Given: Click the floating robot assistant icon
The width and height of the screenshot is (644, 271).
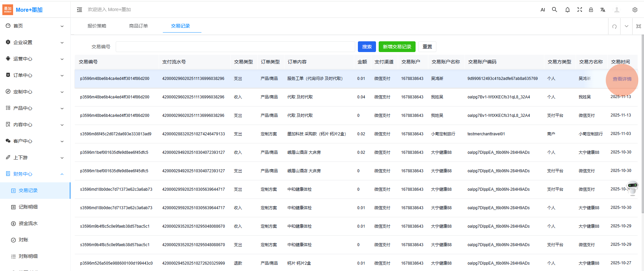Looking at the screenshot, I should coord(633,187).
